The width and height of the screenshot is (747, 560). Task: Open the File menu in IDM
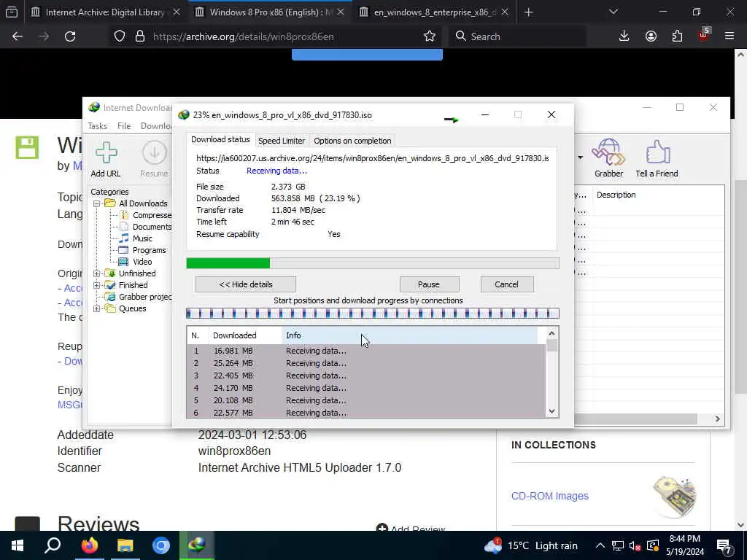point(124,126)
